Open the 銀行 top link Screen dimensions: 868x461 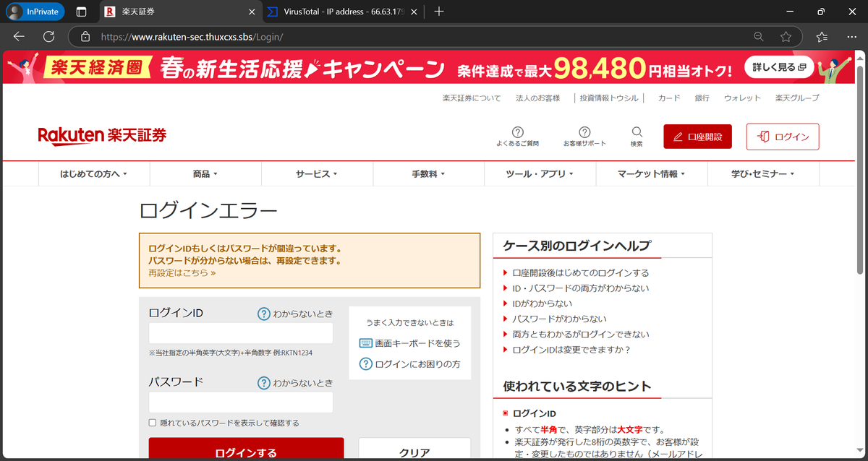[702, 98]
